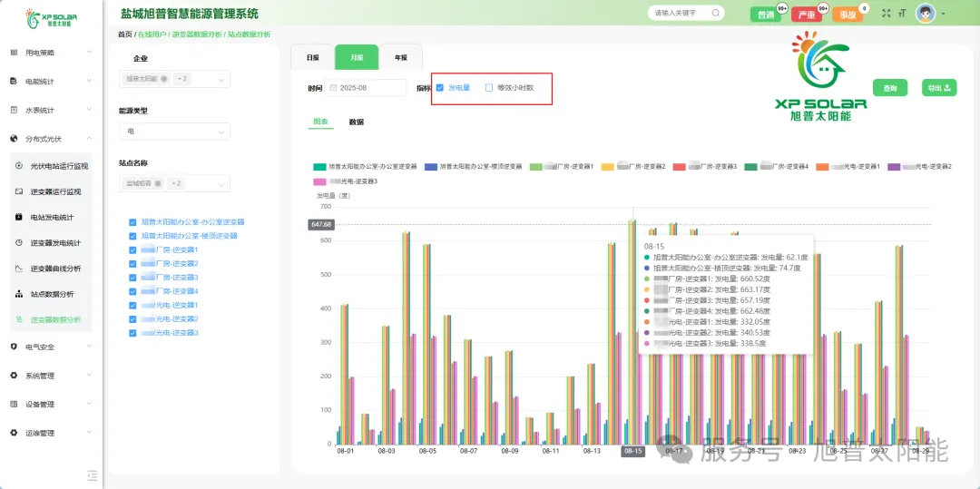This screenshot has height=489, width=980.
Task: Uncheck the 发电量 indicator checkbox
Action: (x=440, y=88)
